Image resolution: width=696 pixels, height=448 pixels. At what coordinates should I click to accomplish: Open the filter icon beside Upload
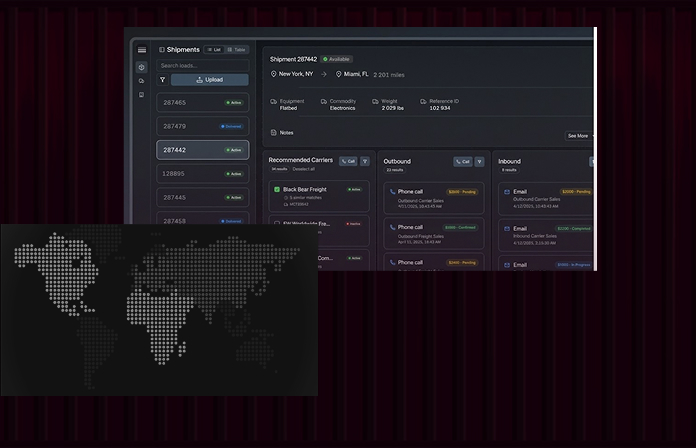click(163, 79)
